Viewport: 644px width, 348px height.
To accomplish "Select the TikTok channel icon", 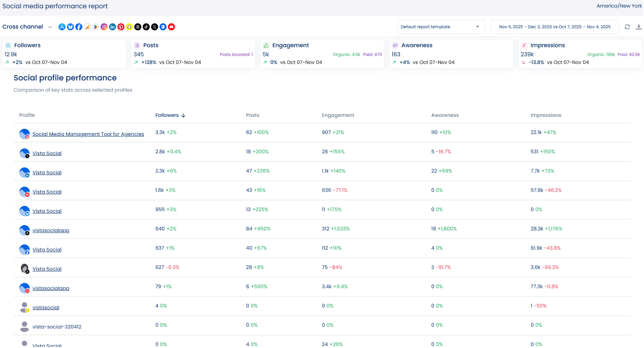I will click(x=146, y=27).
